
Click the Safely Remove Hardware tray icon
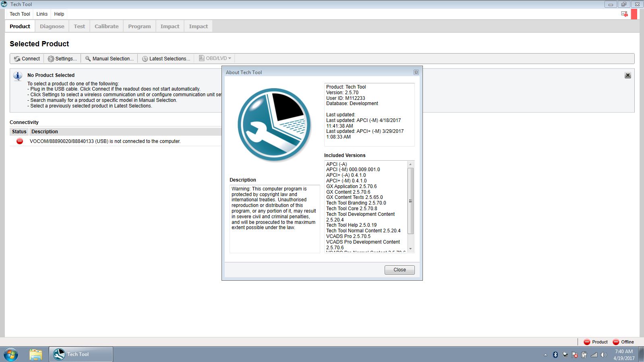(x=565, y=355)
